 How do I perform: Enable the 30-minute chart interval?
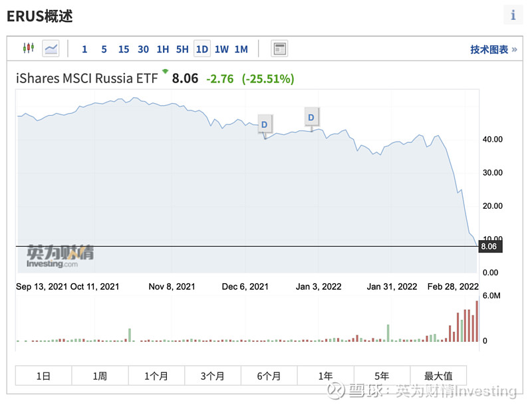click(x=144, y=49)
